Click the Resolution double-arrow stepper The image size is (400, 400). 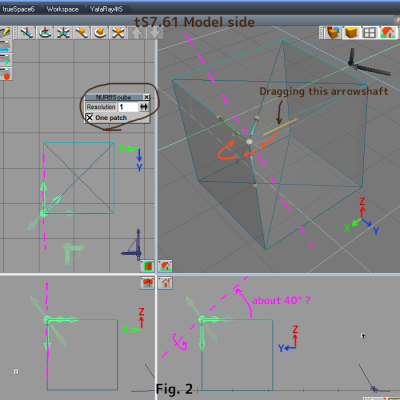coord(144,107)
